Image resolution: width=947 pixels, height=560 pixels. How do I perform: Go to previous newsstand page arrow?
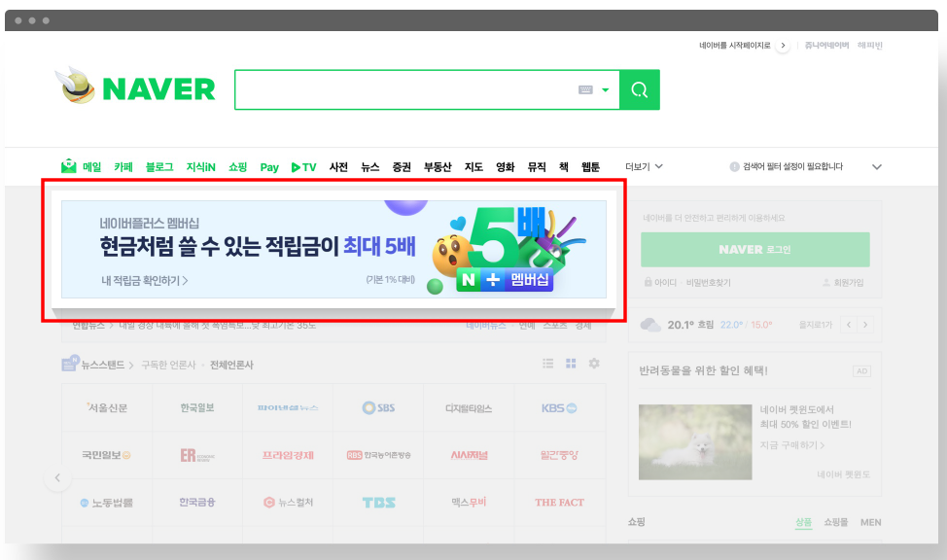click(58, 477)
